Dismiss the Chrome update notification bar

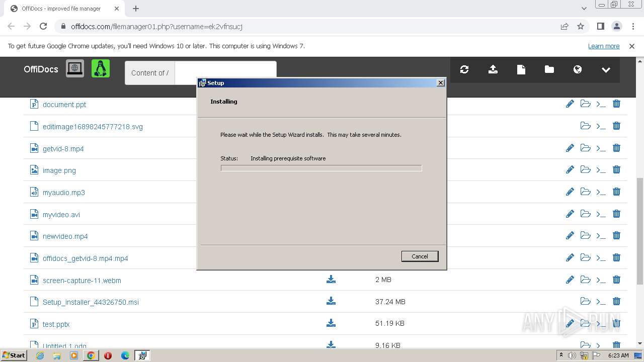632,46
